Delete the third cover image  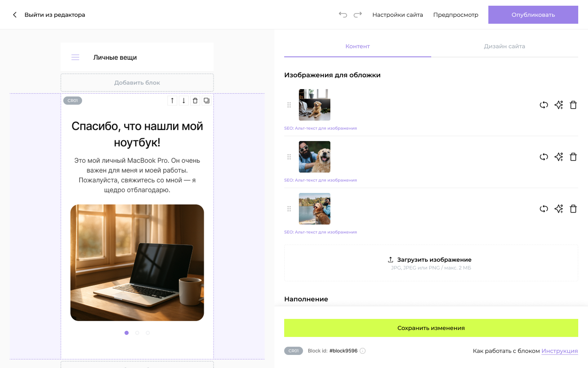pyautogui.click(x=573, y=209)
